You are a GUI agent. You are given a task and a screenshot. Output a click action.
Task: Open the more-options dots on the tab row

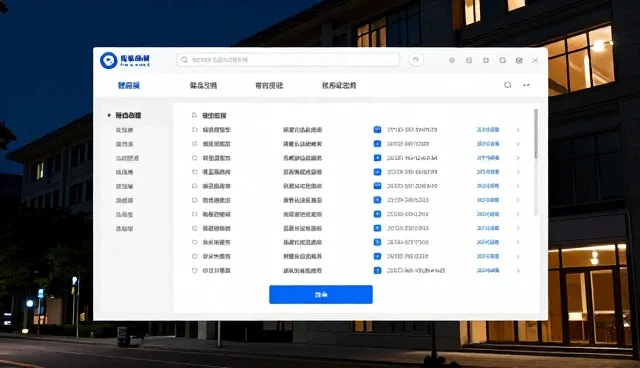[x=526, y=85]
